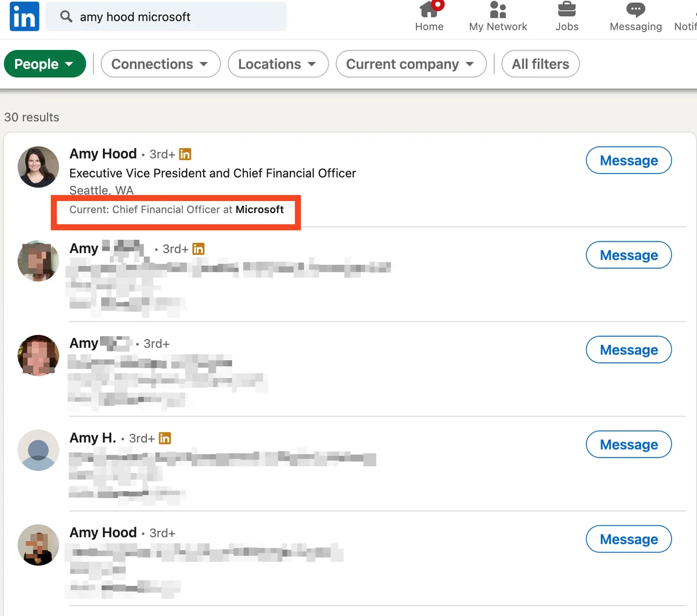Click the LinkedIn logo icon

point(24,16)
